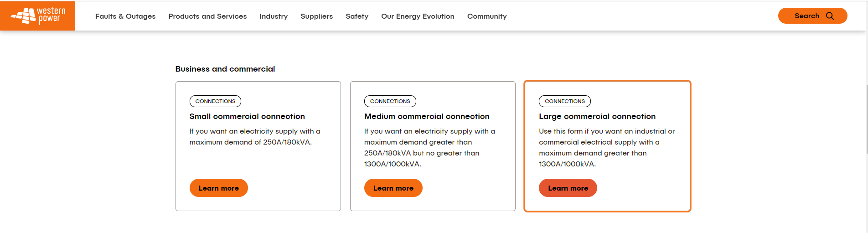Click the Large commercial connection heading
This screenshot has height=233, width=868.
(597, 117)
